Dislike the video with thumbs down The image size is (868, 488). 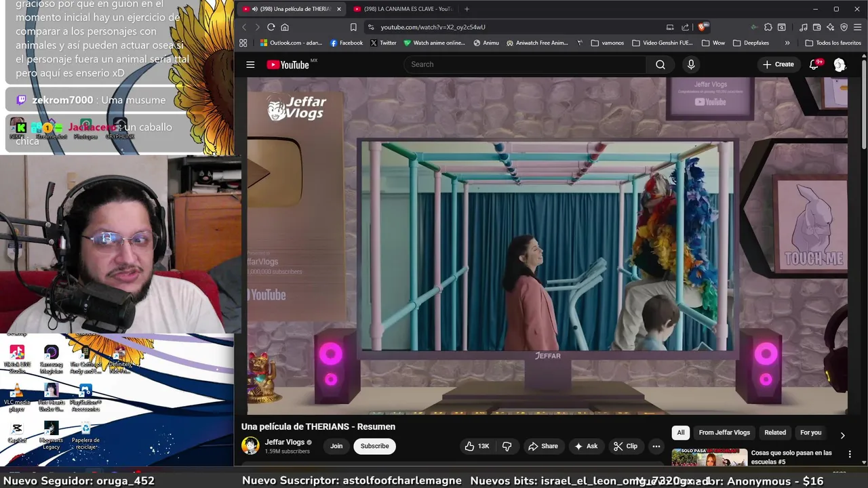pyautogui.click(x=507, y=446)
